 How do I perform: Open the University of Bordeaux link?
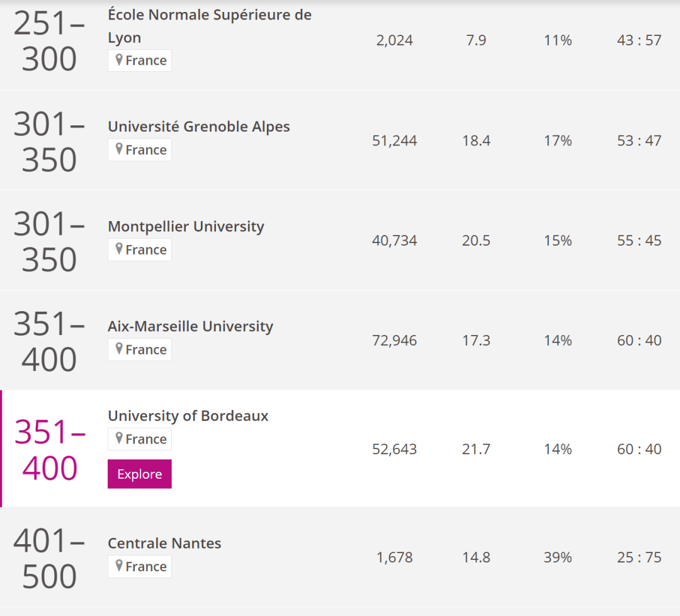pyautogui.click(x=188, y=416)
